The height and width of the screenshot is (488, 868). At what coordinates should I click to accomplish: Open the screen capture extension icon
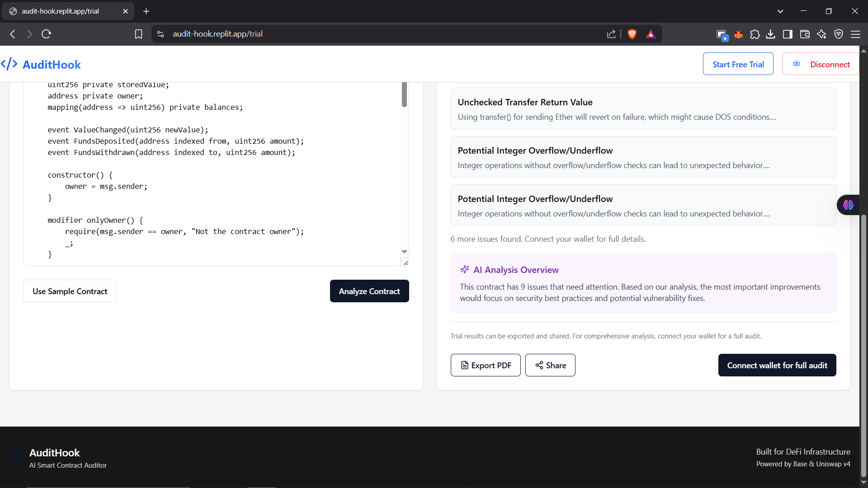tap(722, 35)
